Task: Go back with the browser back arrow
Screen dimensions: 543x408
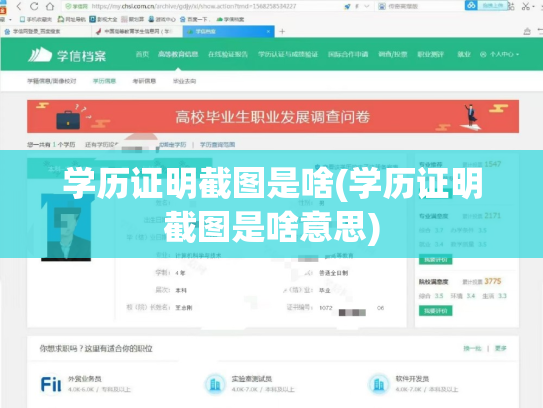Action: 19,6
